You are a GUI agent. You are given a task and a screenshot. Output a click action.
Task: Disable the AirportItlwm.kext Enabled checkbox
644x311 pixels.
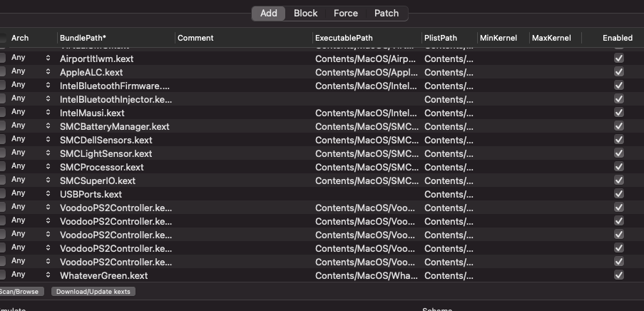[618, 58]
